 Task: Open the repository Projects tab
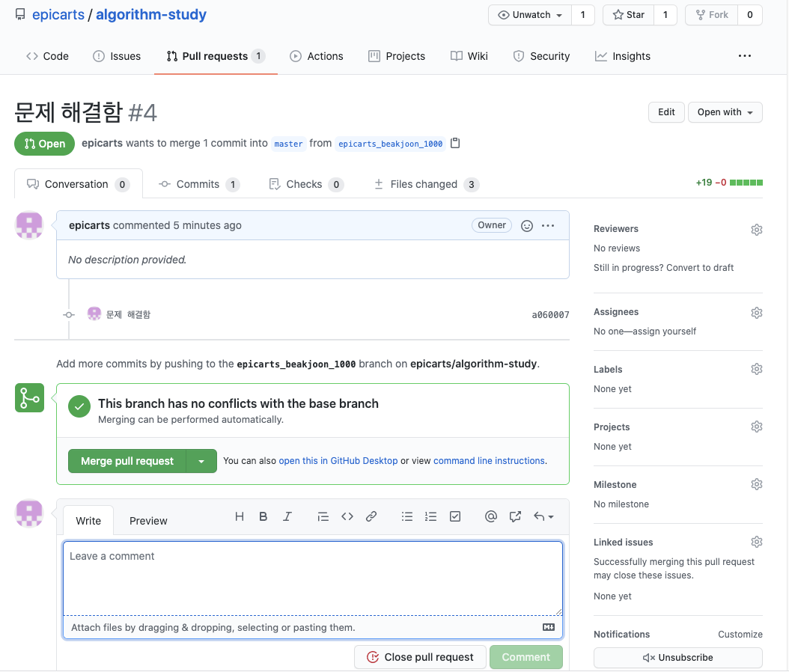(397, 56)
